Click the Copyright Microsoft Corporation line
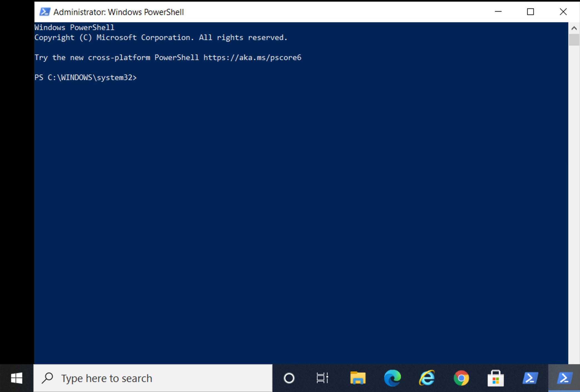This screenshot has width=580, height=392. [161, 38]
